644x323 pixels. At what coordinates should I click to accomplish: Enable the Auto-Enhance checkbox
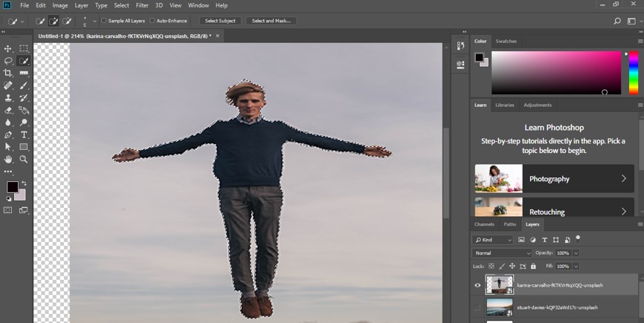152,21
